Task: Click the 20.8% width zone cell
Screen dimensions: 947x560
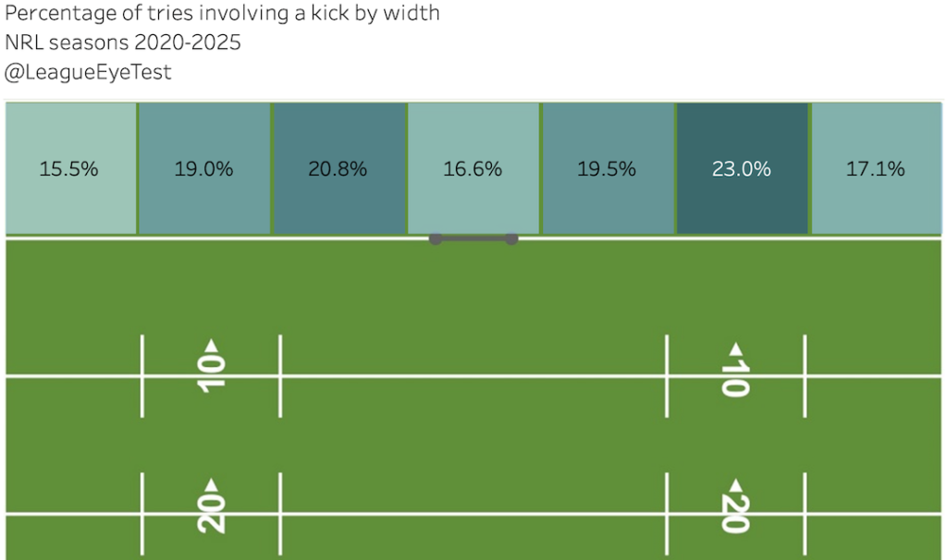Action: 338,168
